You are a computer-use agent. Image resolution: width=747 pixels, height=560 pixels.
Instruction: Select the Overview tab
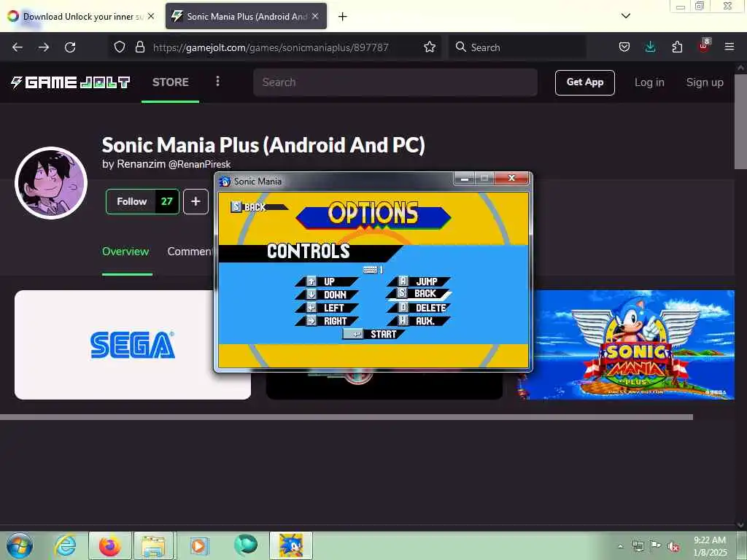click(125, 252)
